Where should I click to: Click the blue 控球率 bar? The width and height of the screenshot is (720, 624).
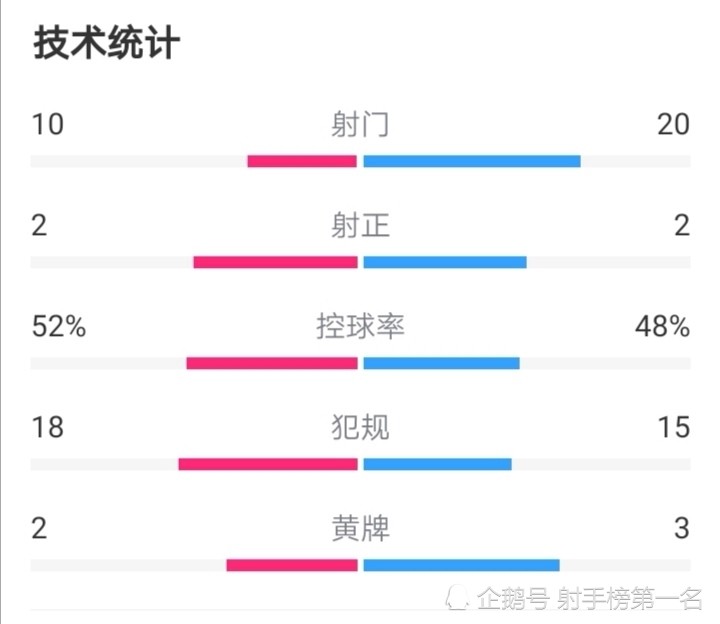pyautogui.click(x=442, y=363)
